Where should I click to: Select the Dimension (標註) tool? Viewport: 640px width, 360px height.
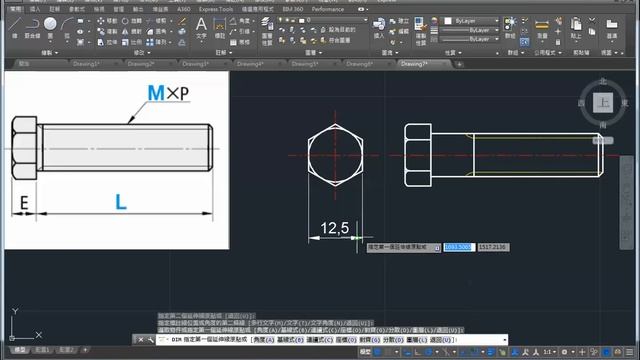pyautogui.click(x=220, y=28)
